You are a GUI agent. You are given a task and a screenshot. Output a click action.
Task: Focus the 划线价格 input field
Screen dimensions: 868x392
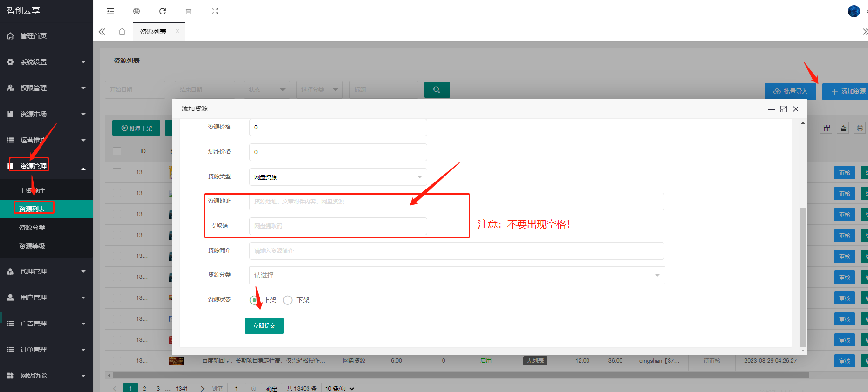click(x=338, y=152)
